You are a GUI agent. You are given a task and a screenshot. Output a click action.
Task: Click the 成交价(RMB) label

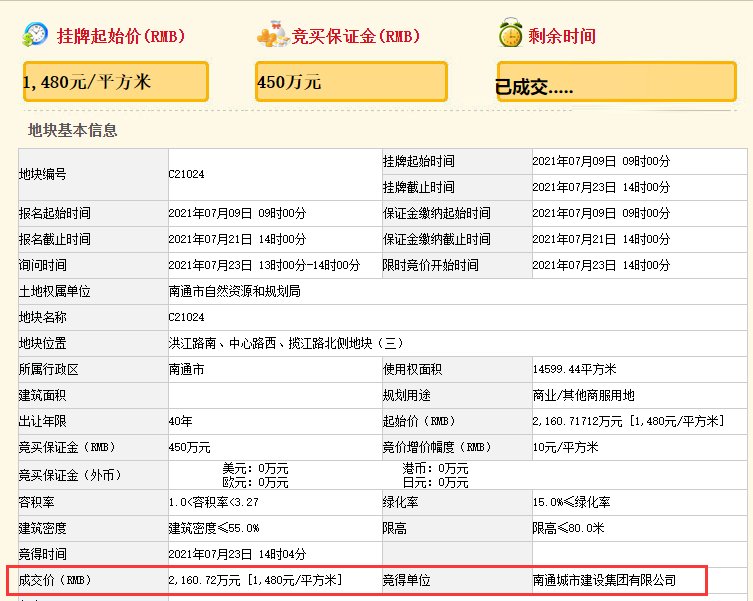[55, 580]
